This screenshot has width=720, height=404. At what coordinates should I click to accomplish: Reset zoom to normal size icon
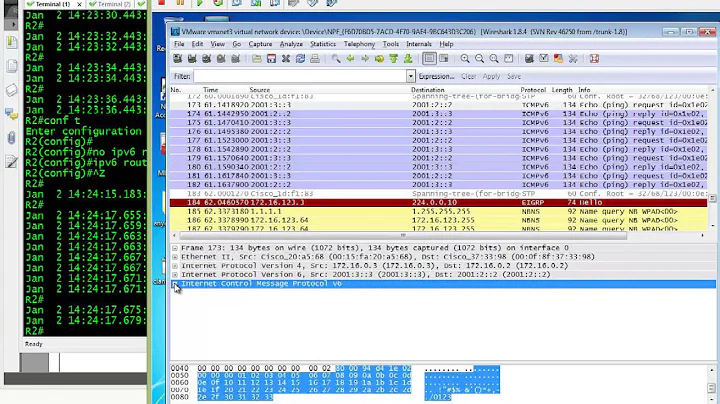coord(494,59)
